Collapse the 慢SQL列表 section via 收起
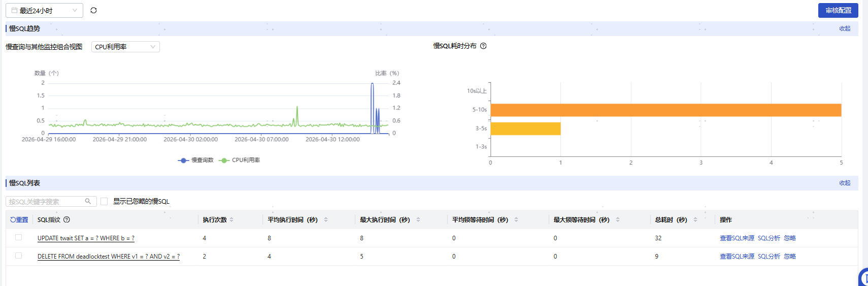 (x=845, y=183)
